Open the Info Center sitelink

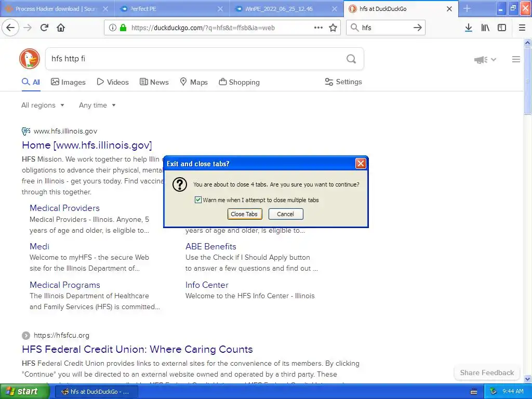[x=207, y=285]
